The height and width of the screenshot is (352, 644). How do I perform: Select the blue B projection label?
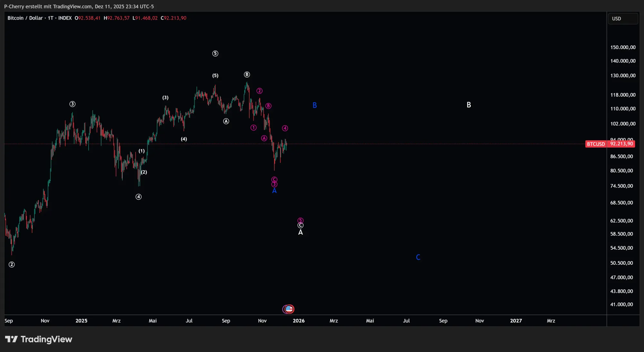pos(315,105)
